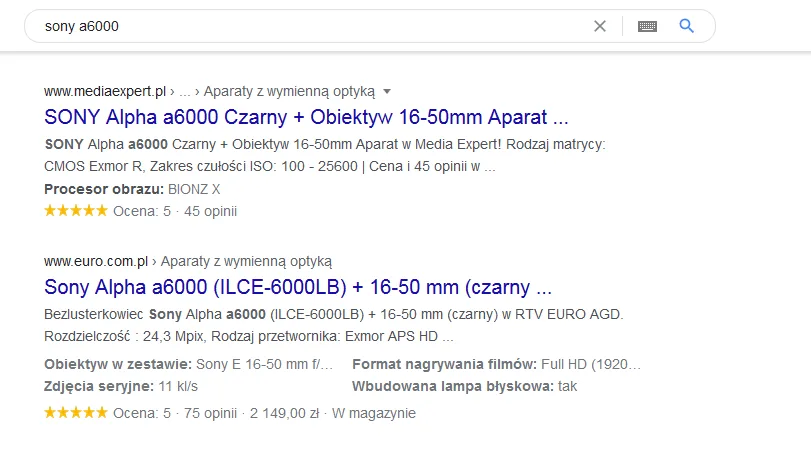Click the star rating beside 75 opinii

(76, 412)
